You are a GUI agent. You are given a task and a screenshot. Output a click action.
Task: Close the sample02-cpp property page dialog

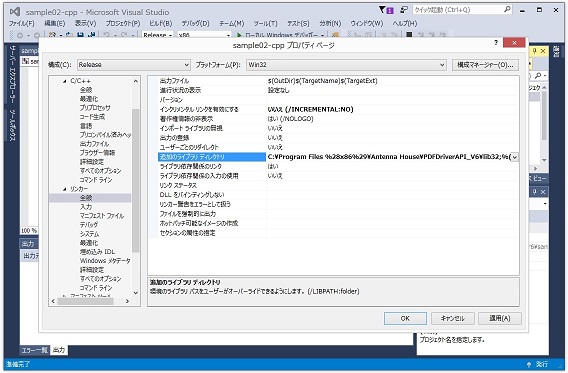pyautogui.click(x=514, y=43)
